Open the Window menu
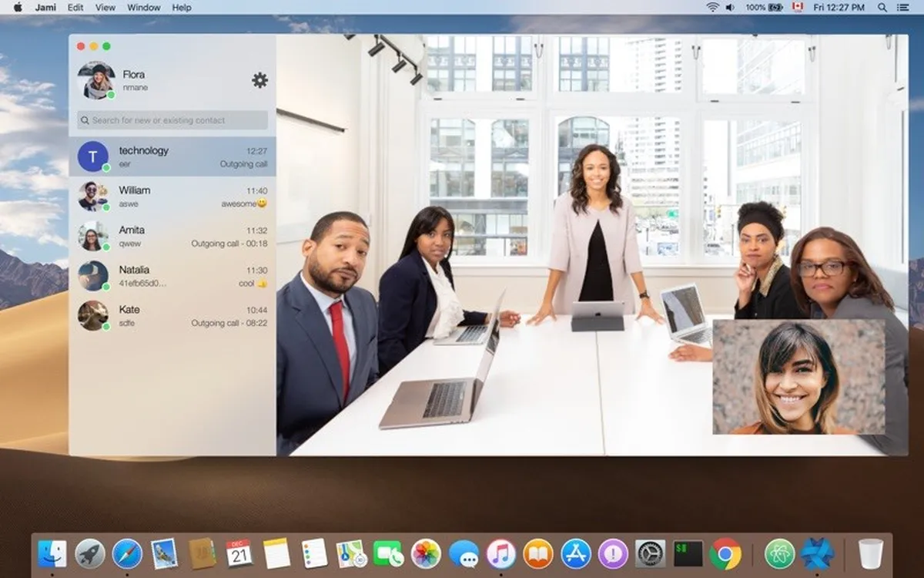 point(144,7)
